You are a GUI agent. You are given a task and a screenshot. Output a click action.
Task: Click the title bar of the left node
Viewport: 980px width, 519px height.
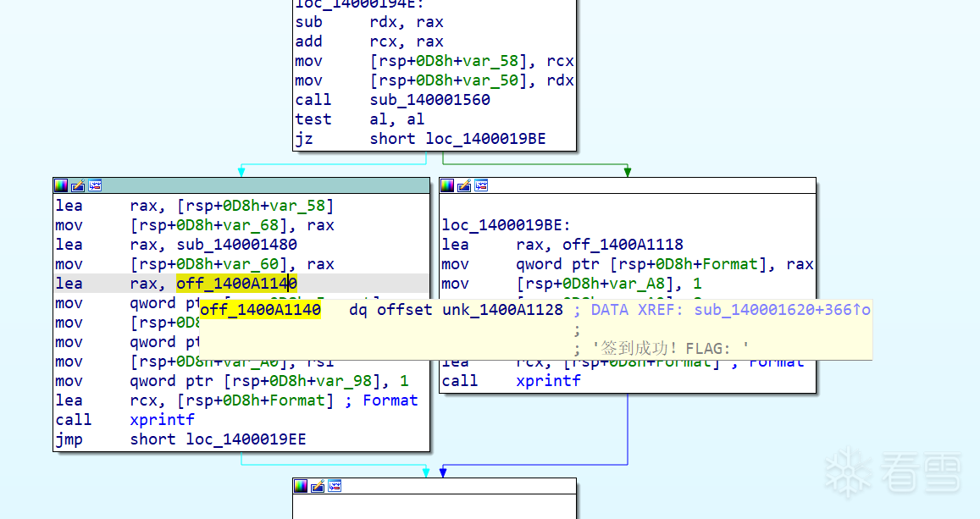pos(241,185)
